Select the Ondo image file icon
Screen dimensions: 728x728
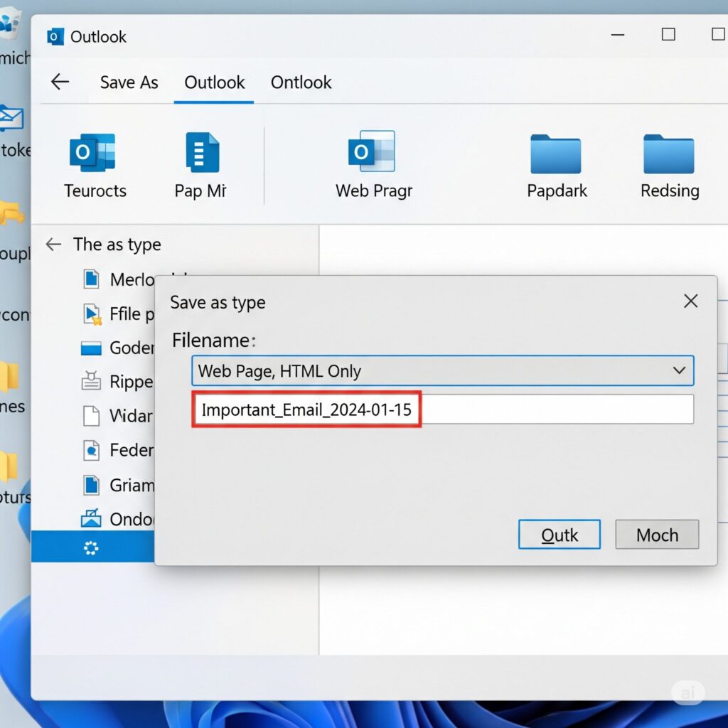tap(92, 519)
